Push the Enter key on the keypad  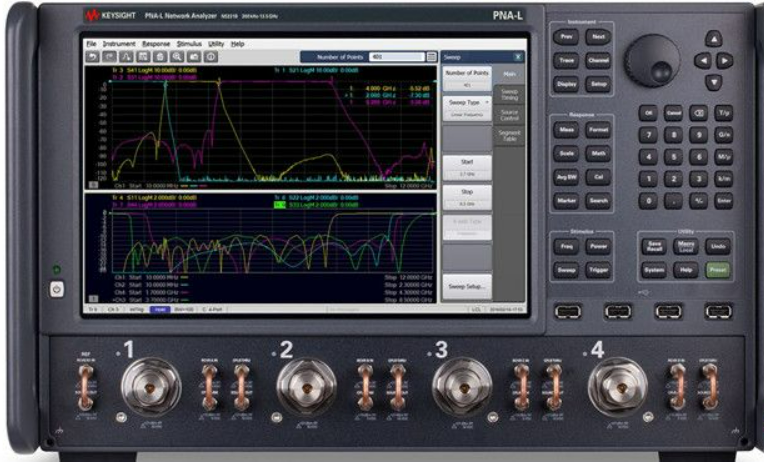724,201
